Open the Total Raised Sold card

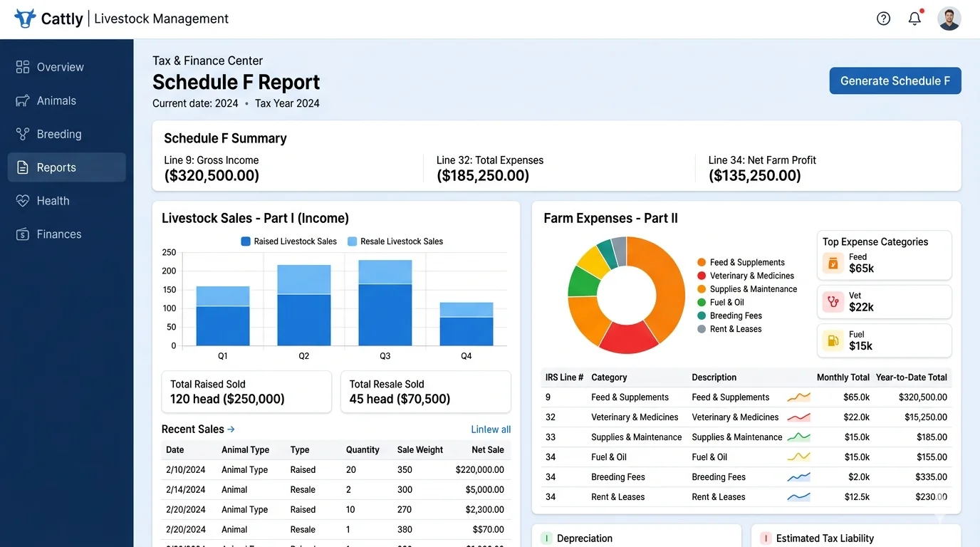coord(246,392)
